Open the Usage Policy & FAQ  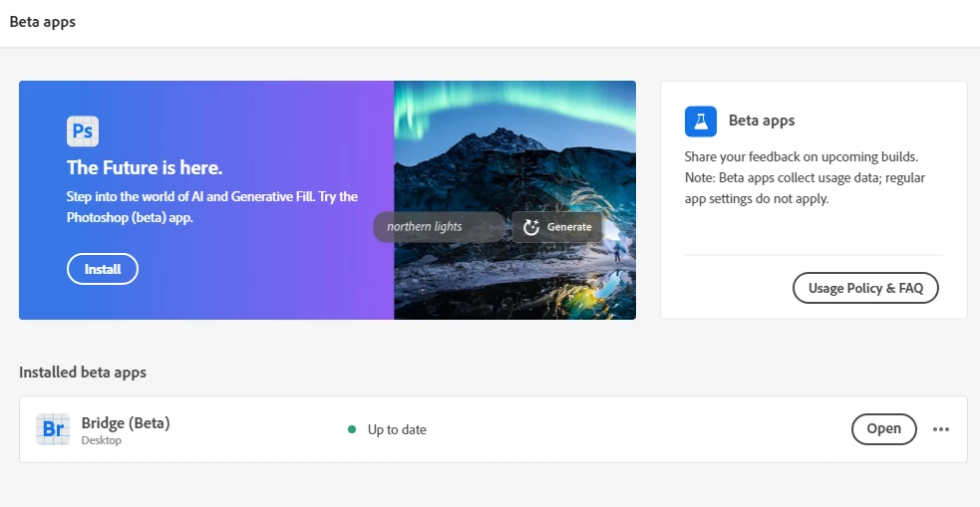pyautogui.click(x=865, y=288)
